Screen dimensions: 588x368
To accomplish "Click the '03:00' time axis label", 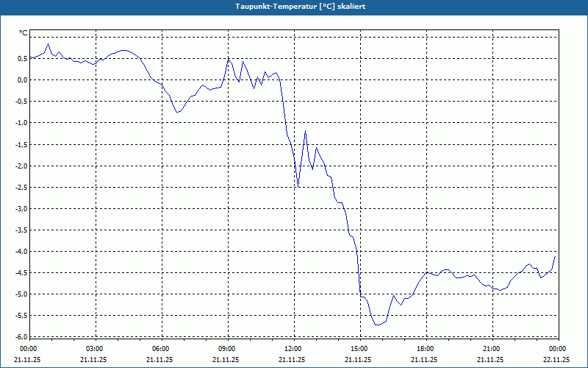I will tap(95, 349).
